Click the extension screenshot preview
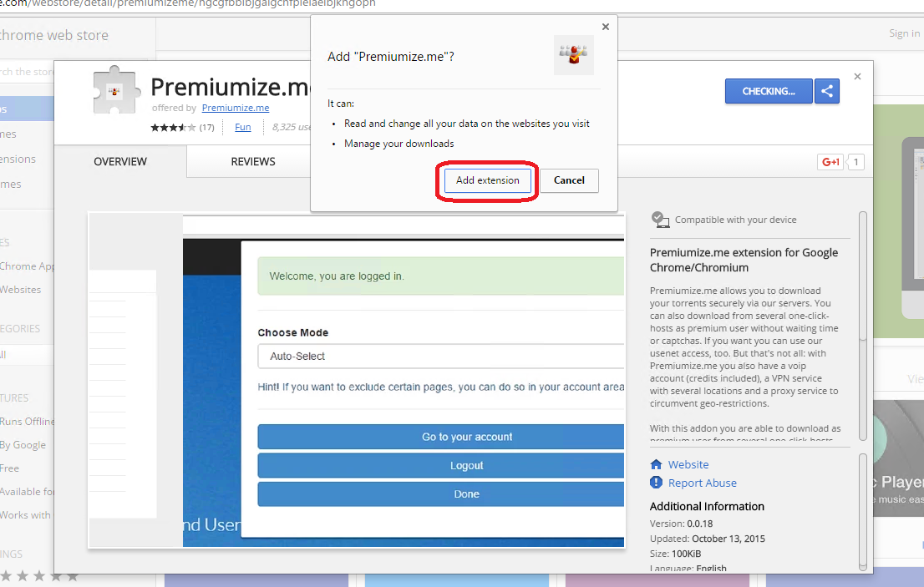Image resolution: width=924 pixels, height=587 pixels. pyautogui.click(x=357, y=380)
